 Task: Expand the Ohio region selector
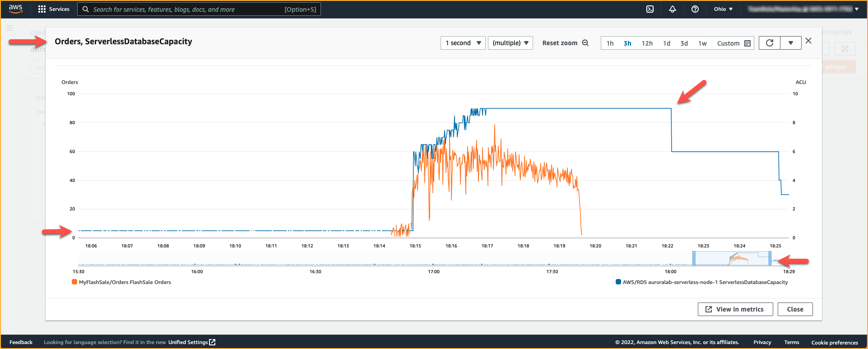pyautogui.click(x=723, y=9)
